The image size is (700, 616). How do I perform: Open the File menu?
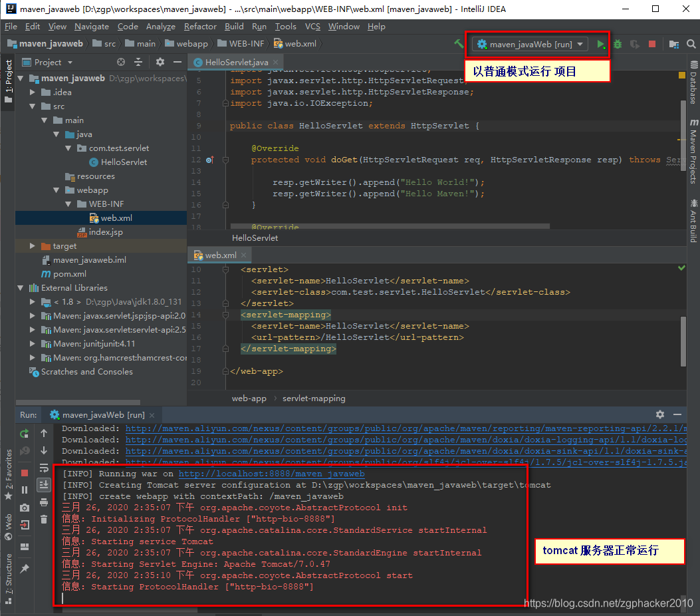coord(11,27)
